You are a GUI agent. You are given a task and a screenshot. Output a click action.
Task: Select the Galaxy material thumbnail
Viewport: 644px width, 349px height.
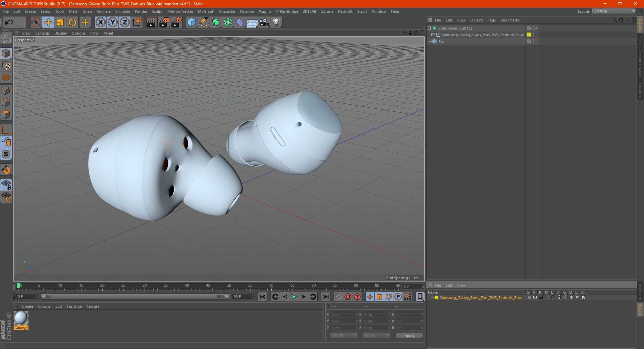click(21, 318)
